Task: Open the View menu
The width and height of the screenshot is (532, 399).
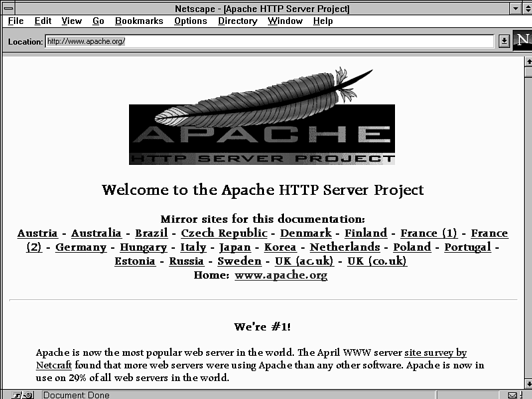Action: [72, 21]
